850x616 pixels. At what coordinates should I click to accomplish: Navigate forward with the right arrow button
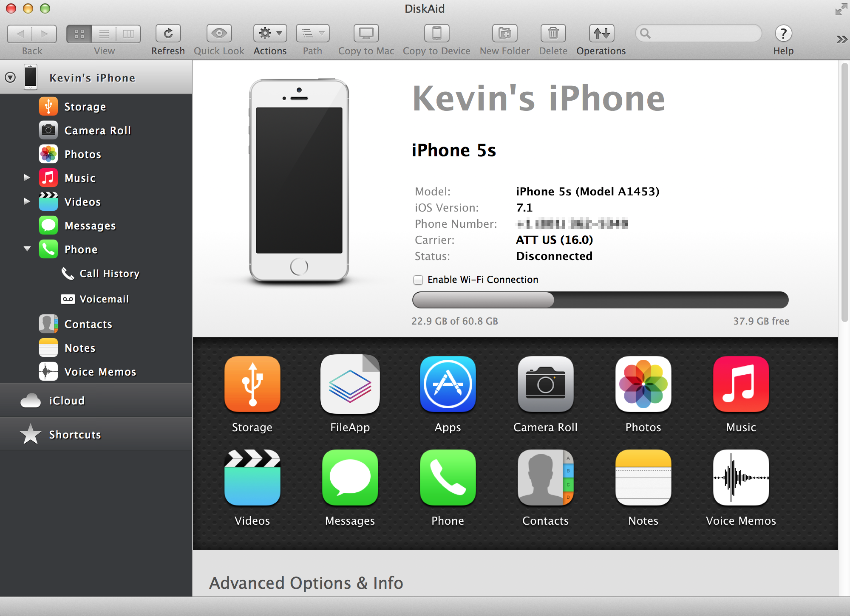coord(45,34)
